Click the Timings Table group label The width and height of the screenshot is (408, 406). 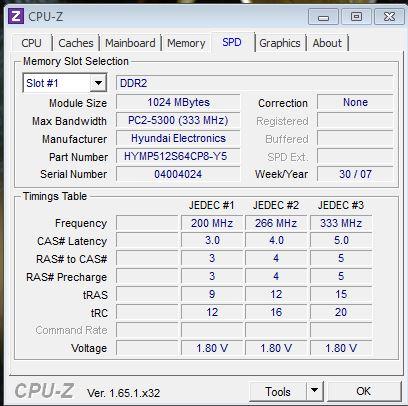55,196
